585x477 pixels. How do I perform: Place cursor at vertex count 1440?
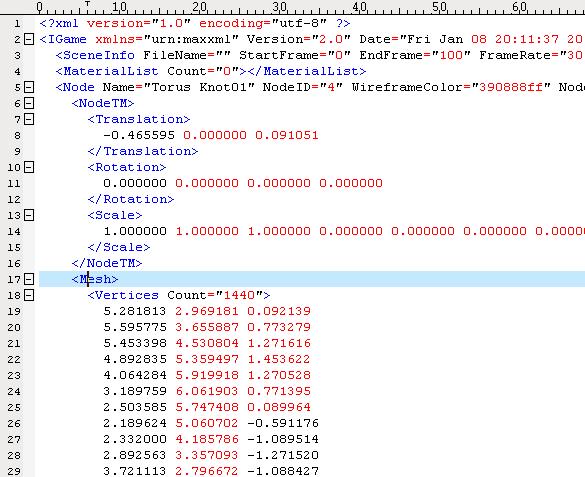[239, 295]
